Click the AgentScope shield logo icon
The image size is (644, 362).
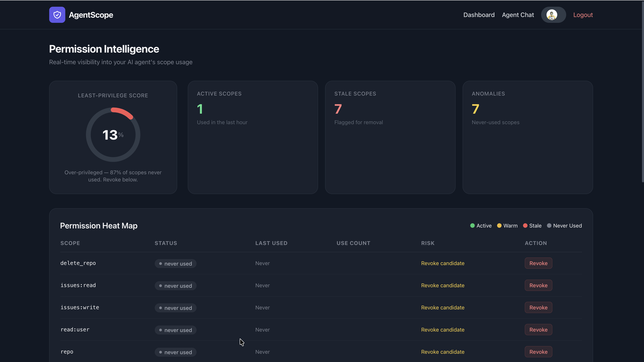coord(57,15)
